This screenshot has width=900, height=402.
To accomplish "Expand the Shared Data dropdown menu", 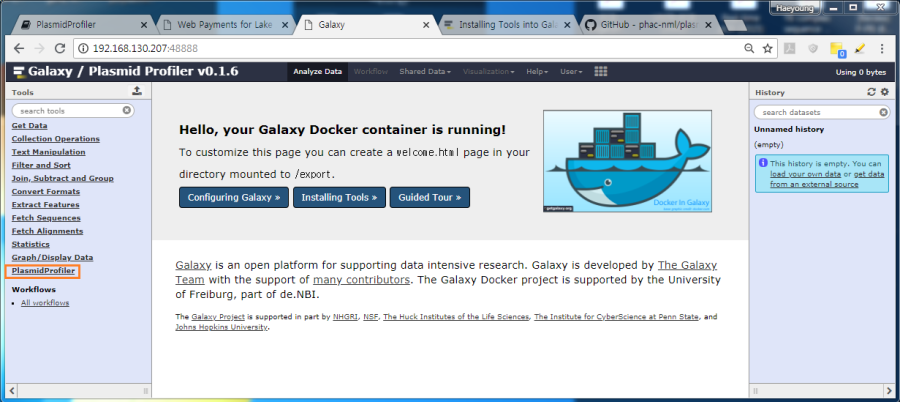I will (425, 72).
